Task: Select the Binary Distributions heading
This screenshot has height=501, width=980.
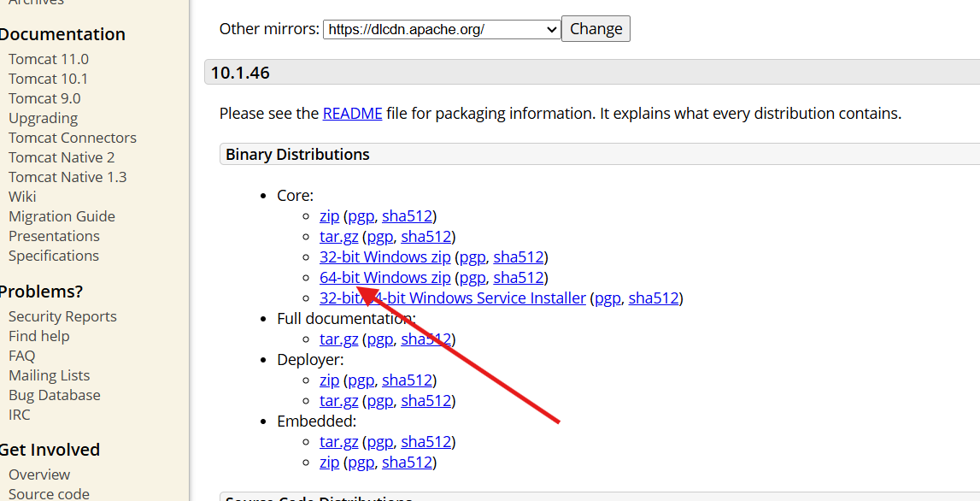Action: (297, 155)
